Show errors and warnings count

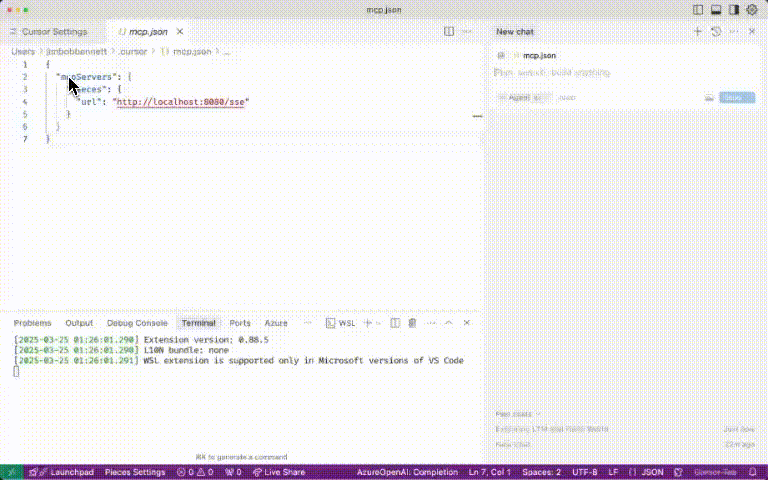click(195, 472)
